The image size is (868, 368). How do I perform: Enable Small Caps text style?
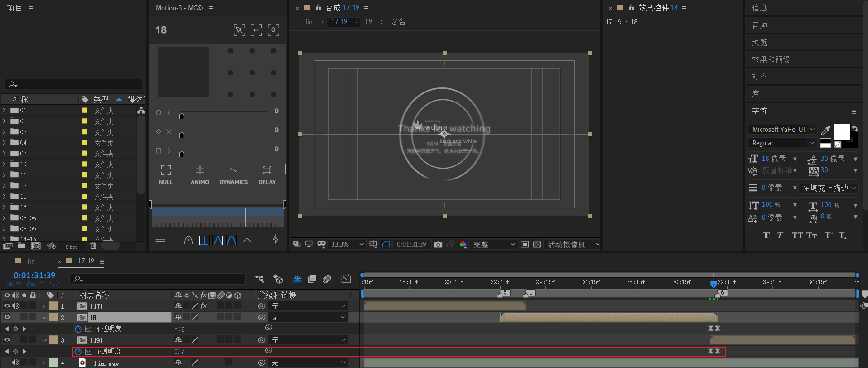811,235
